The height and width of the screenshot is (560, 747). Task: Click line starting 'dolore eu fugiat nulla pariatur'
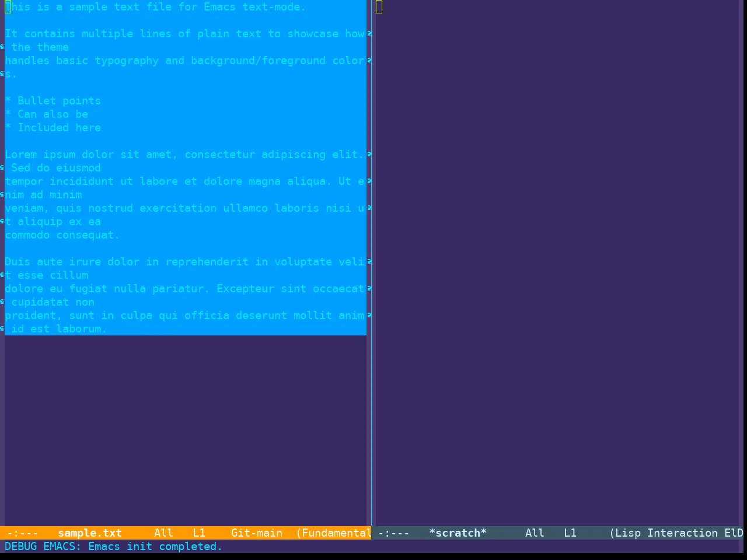click(x=185, y=289)
